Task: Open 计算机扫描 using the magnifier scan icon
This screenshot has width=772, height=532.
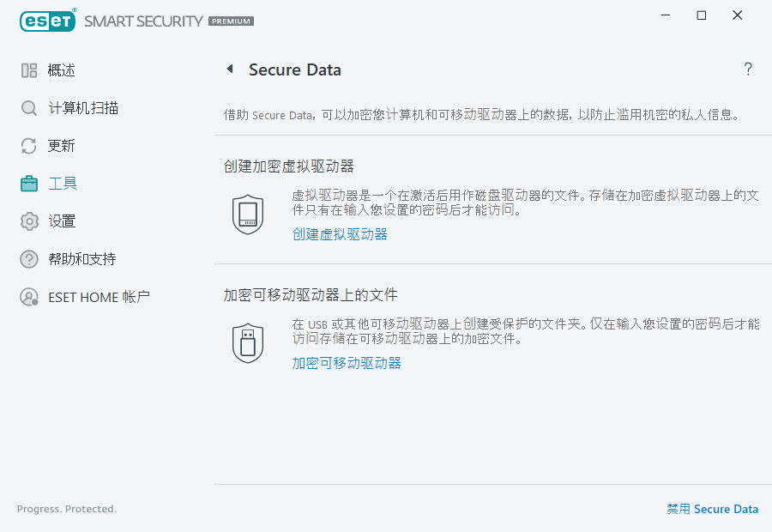Action: coord(28,107)
